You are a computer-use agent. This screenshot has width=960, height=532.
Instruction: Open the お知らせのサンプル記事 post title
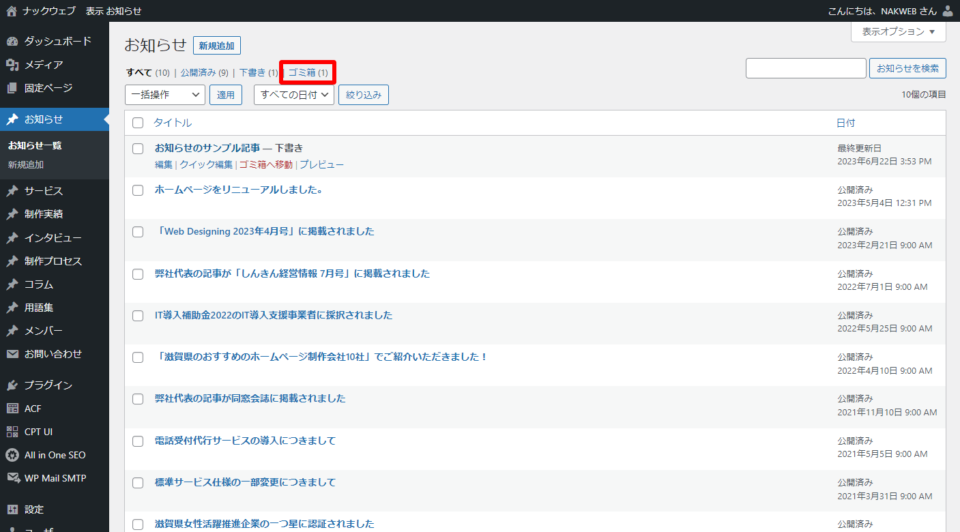(207, 148)
